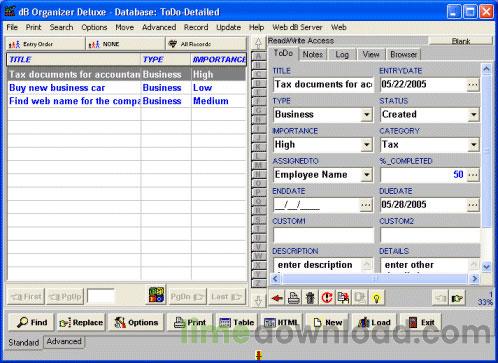
Task: Click the record form vertical scrollbar down arrow
Action: click(x=486, y=267)
